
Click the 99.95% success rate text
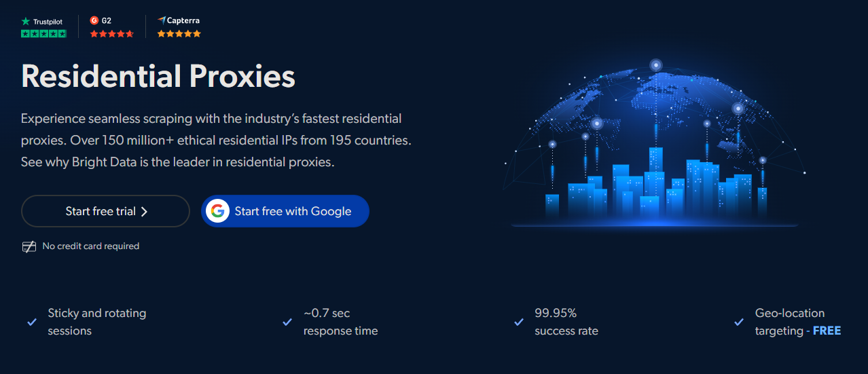tap(566, 322)
